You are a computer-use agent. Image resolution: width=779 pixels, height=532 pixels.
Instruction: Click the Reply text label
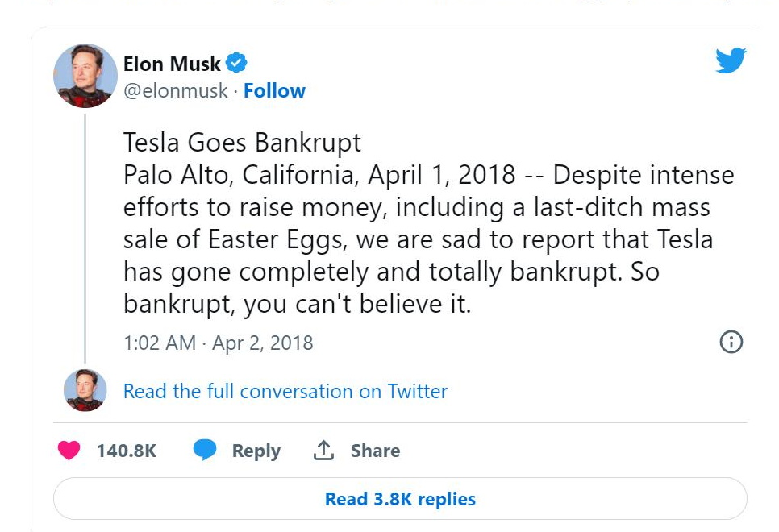[256, 451]
